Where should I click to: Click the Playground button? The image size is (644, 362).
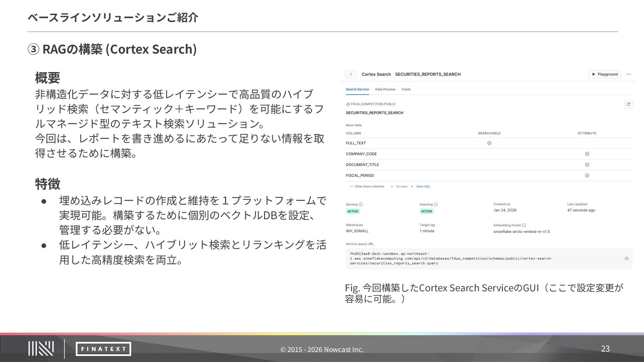click(x=604, y=74)
